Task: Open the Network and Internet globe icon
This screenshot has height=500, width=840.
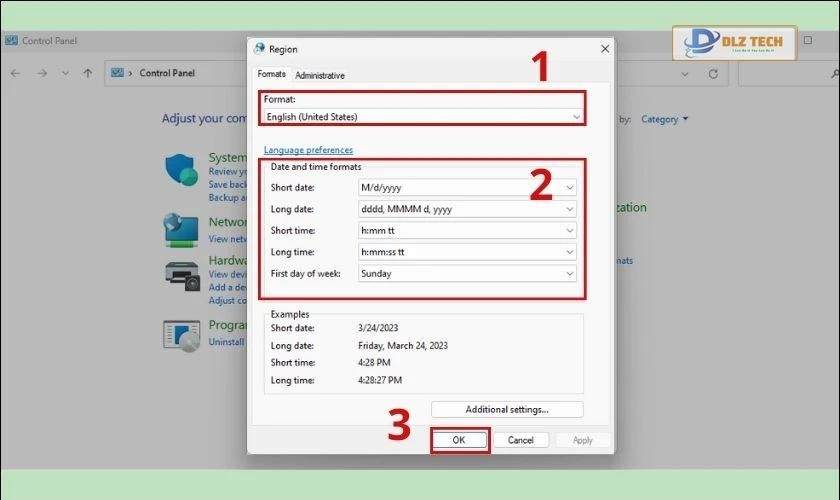Action: pos(181,229)
